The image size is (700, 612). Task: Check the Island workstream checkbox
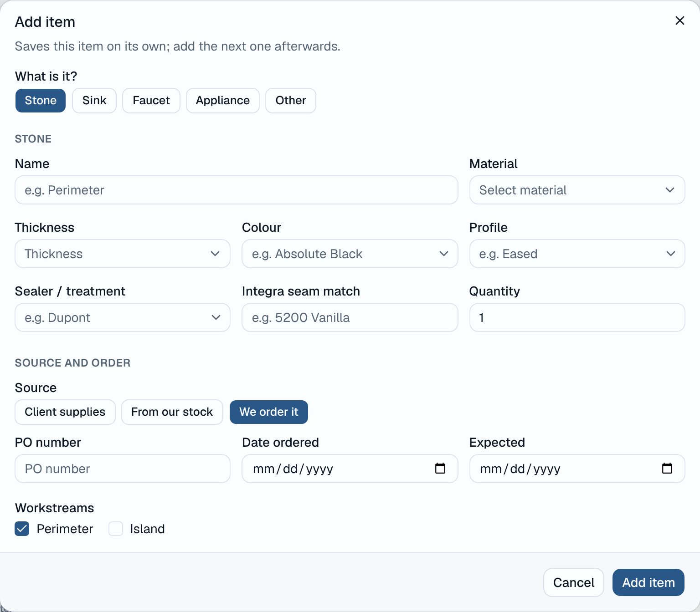point(116,529)
